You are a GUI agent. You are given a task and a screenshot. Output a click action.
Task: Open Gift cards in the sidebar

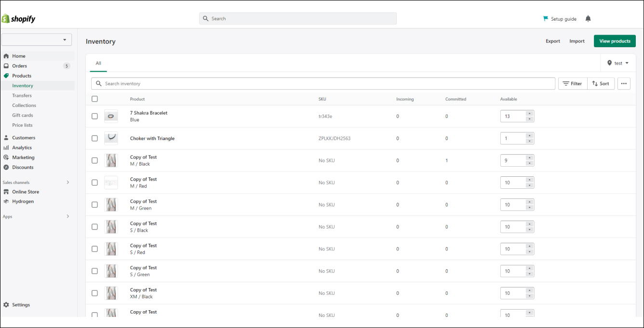point(23,115)
